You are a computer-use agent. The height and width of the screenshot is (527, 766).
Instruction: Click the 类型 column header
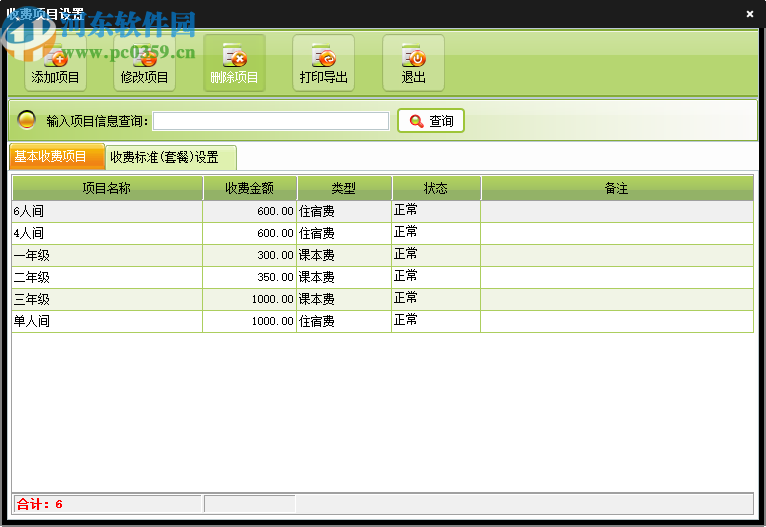[x=344, y=188]
